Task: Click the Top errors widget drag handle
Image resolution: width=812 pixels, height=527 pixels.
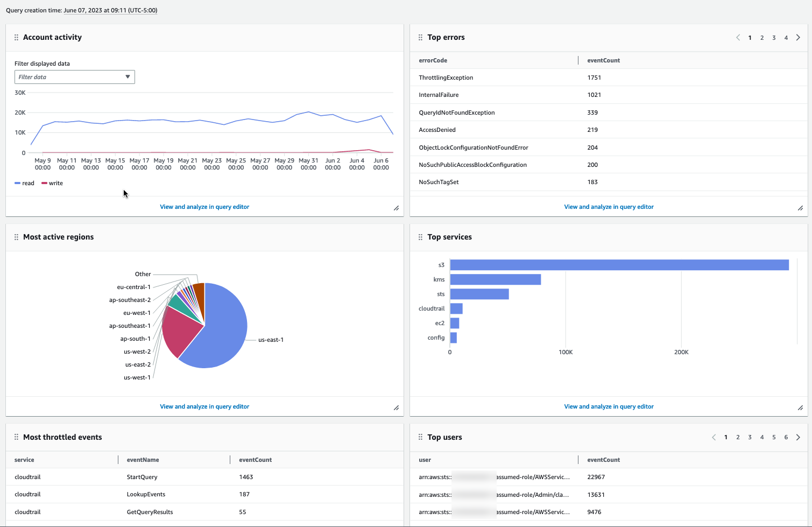Action: [x=420, y=37]
